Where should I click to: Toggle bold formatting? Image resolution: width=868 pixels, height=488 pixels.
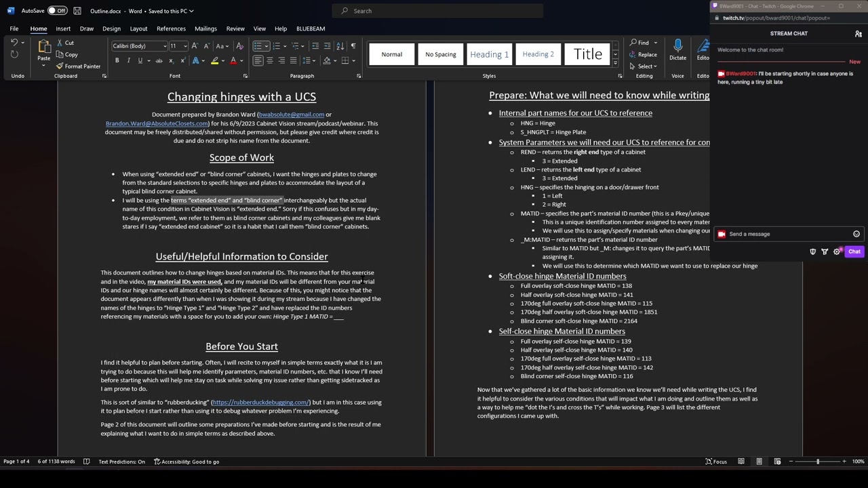coord(117,61)
